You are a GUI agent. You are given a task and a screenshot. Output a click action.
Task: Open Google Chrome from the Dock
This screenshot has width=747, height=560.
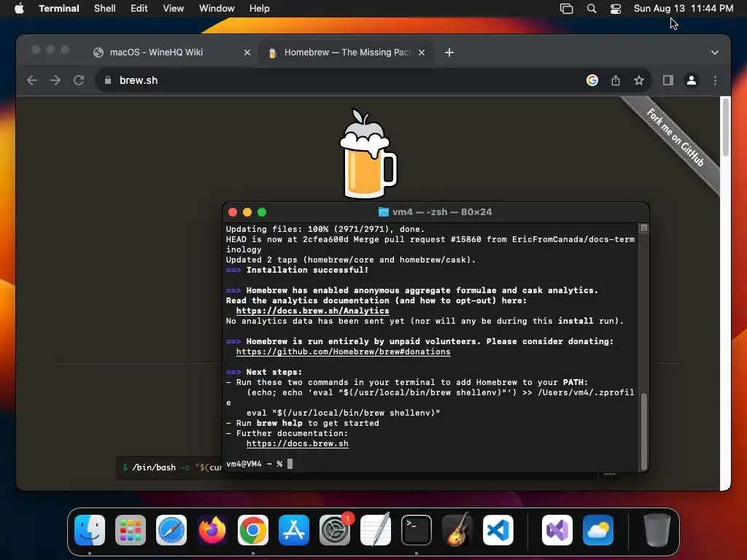tap(253, 529)
